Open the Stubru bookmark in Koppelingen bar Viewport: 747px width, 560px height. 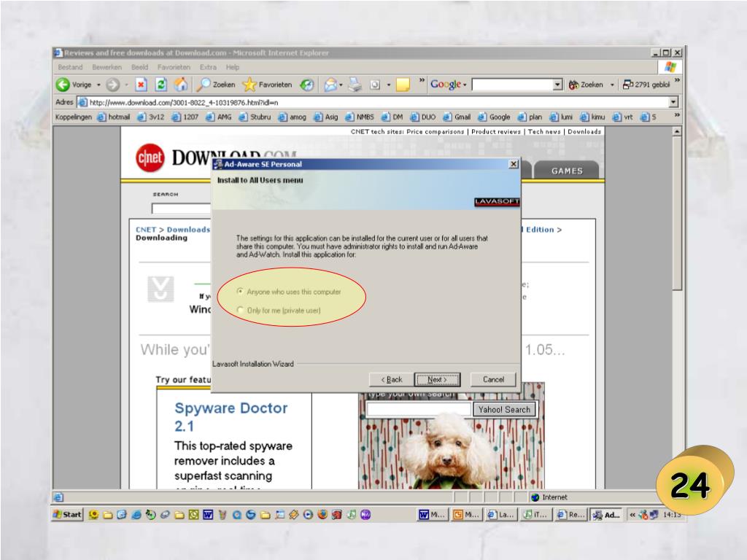(255, 117)
